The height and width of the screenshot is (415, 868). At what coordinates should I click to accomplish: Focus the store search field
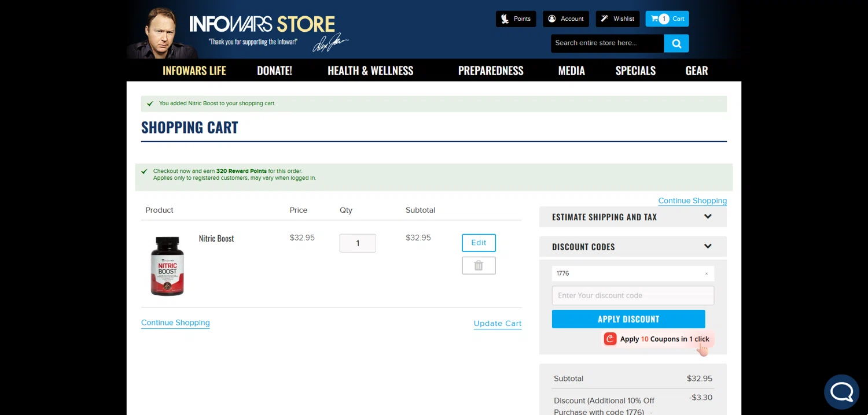pyautogui.click(x=607, y=43)
